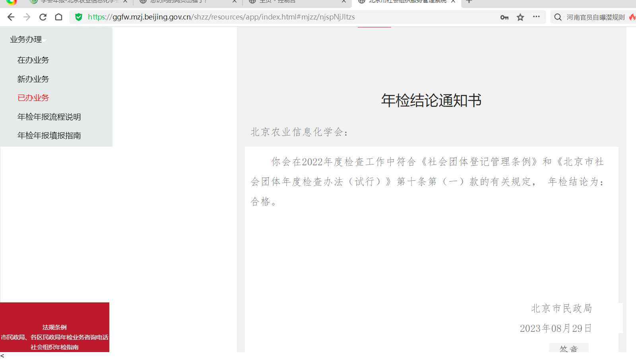636x364 pixels.
Task: Click the browser forward arrow
Action: pos(27,17)
